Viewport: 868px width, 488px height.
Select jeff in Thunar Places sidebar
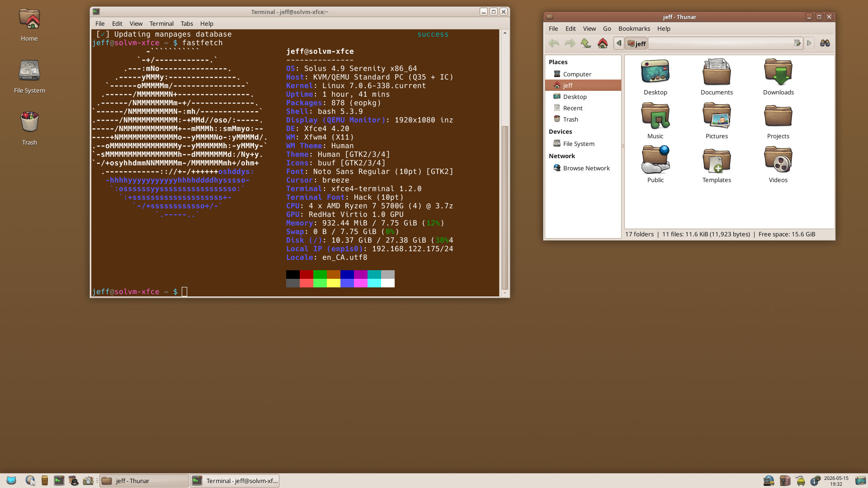tap(583, 85)
